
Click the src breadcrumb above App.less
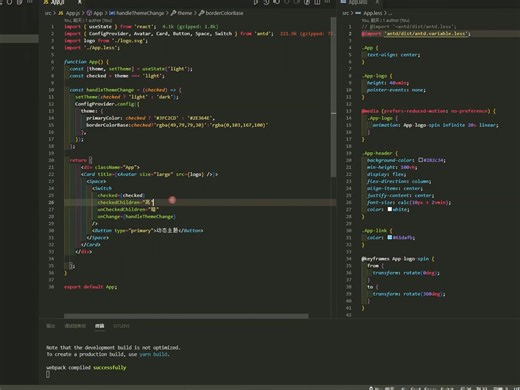pos(345,13)
